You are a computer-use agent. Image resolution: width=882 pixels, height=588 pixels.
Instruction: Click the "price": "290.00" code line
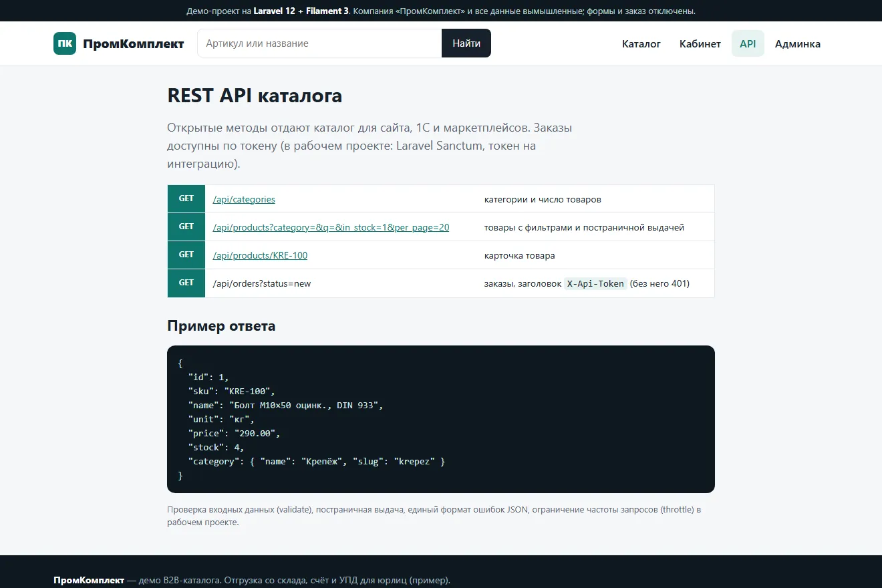(x=234, y=433)
